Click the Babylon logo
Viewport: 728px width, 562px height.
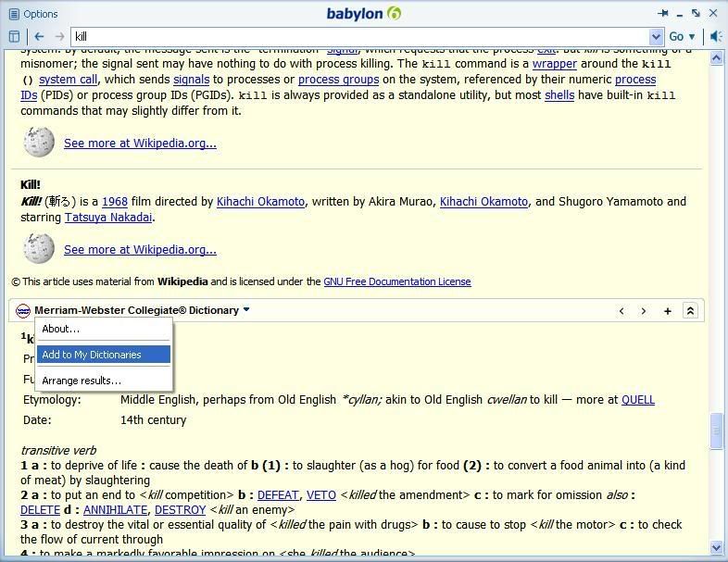point(363,14)
